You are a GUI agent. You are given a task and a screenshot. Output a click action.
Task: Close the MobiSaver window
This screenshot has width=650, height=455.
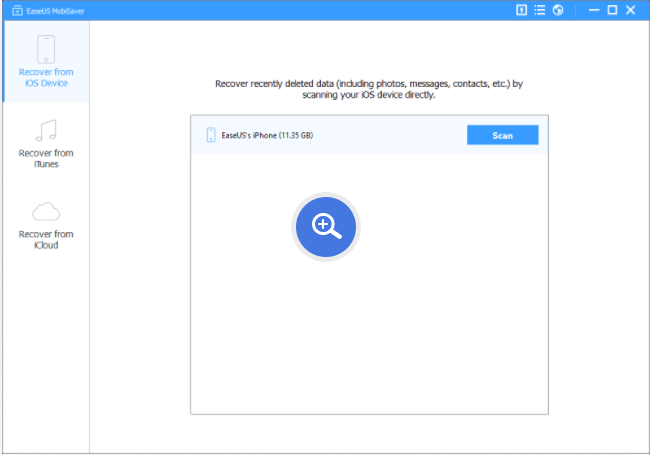[x=631, y=9]
